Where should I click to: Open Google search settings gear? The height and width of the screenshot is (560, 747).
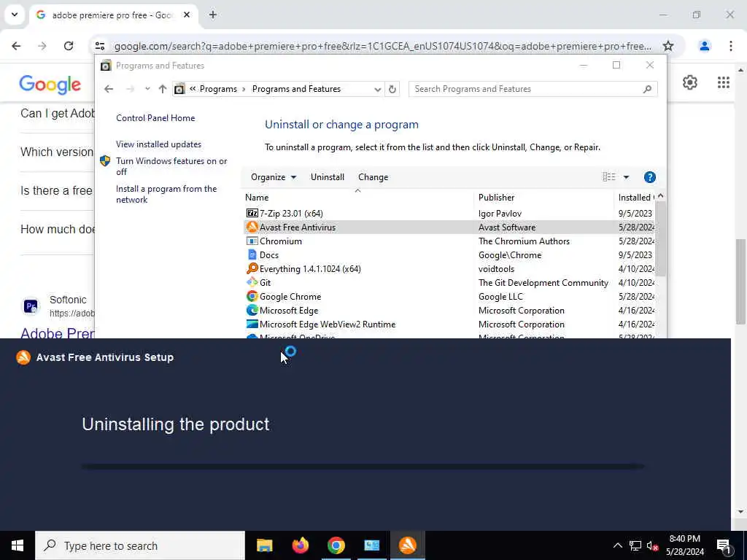689,82
